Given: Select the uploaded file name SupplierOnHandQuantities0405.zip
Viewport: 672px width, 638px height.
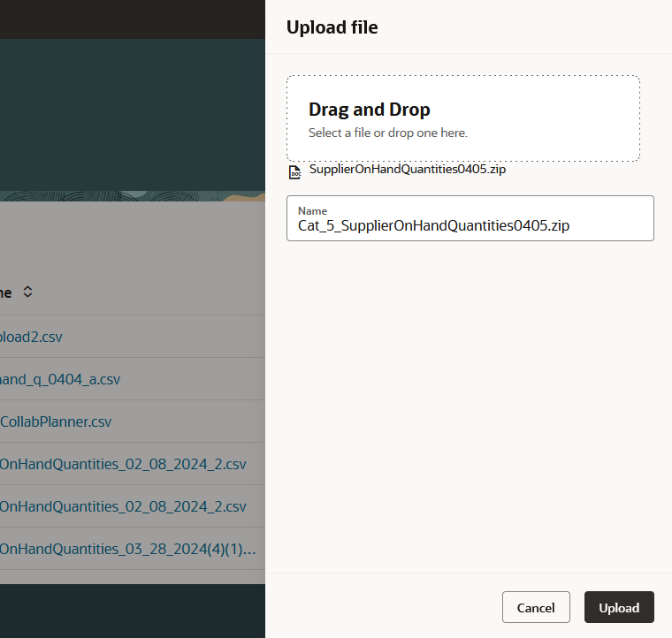Looking at the screenshot, I should click(x=408, y=169).
